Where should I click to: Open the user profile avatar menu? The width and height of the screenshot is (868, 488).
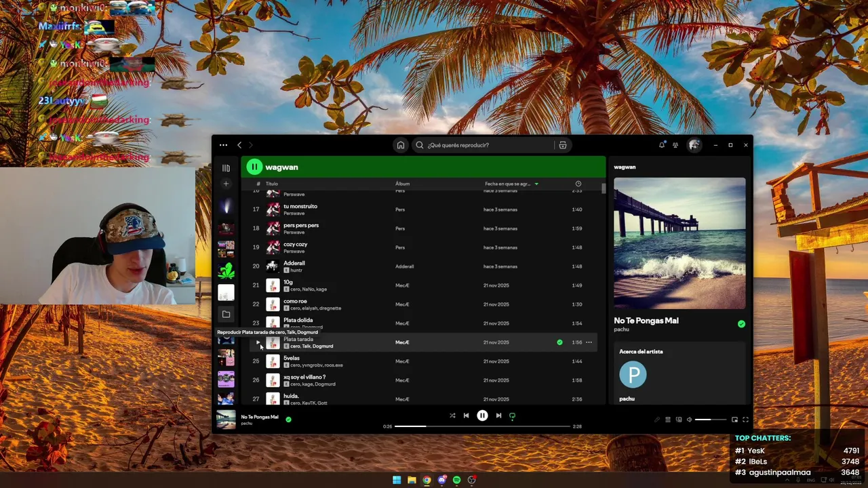coord(694,145)
